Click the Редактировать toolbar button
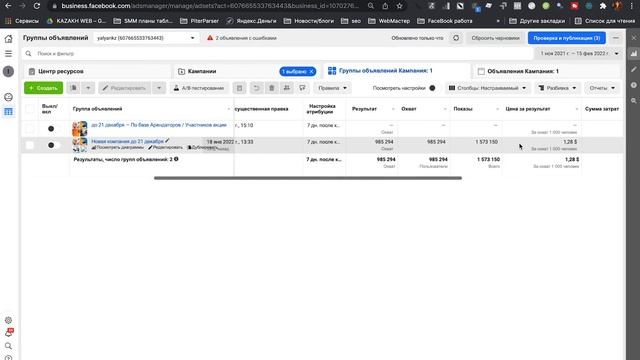Screen dimensions: 640x360 124,88
